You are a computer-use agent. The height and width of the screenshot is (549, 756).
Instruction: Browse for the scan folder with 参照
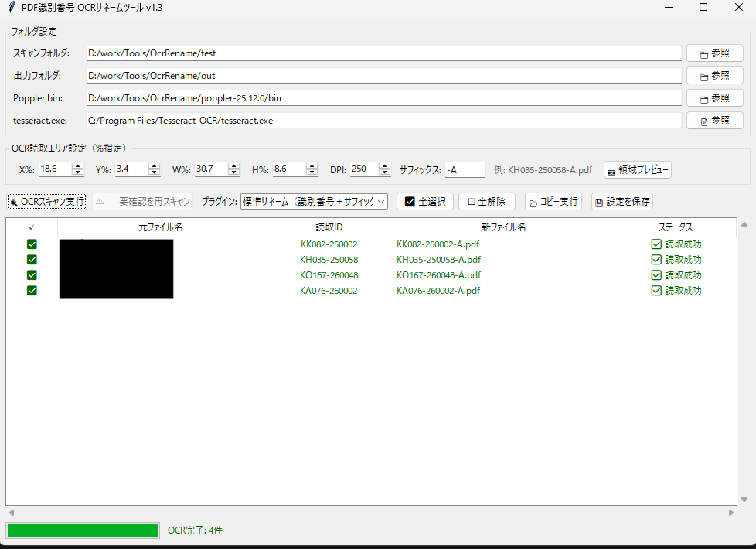[714, 53]
